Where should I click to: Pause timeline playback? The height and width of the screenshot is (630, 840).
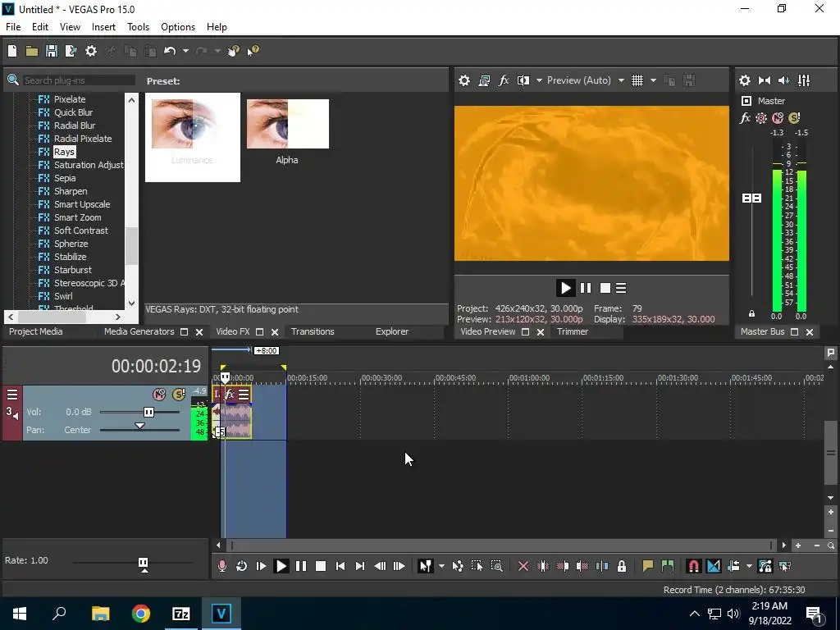(301, 566)
